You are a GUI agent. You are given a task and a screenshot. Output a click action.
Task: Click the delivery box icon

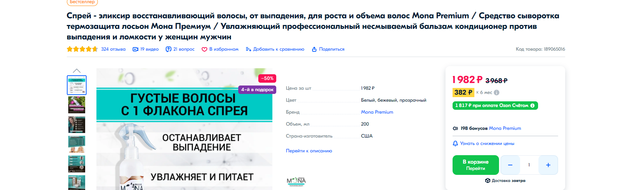click(x=488, y=180)
